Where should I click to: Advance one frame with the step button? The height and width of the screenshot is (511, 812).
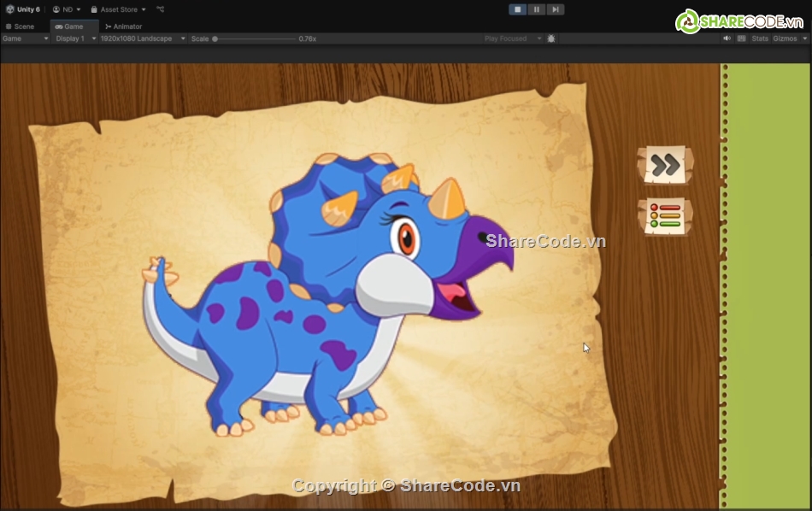(x=555, y=9)
